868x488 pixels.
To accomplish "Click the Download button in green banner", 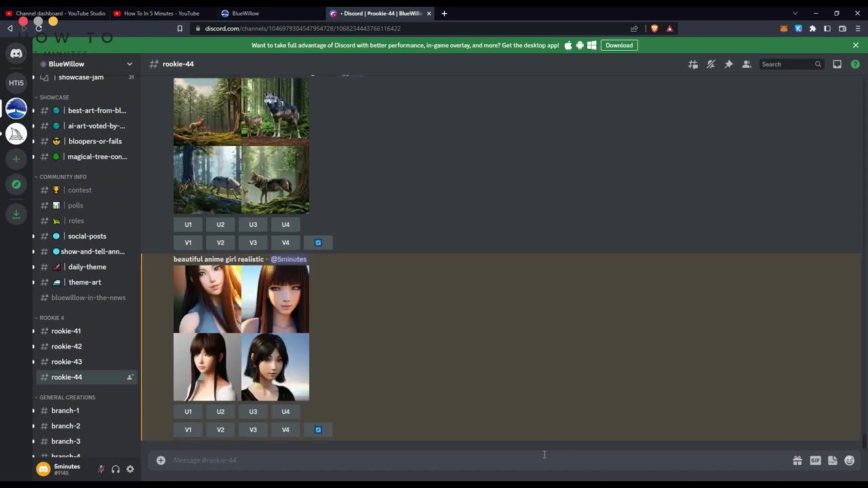I will 619,45.
